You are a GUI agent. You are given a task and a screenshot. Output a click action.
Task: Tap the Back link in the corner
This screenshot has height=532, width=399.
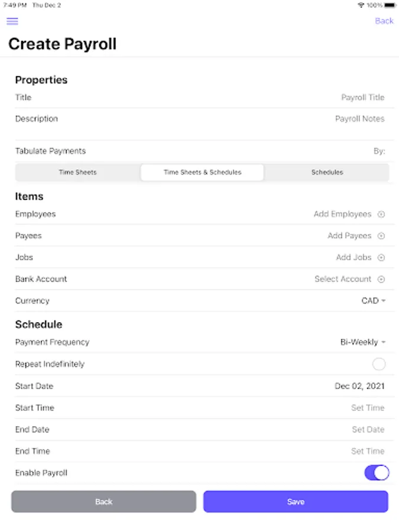[x=384, y=21]
